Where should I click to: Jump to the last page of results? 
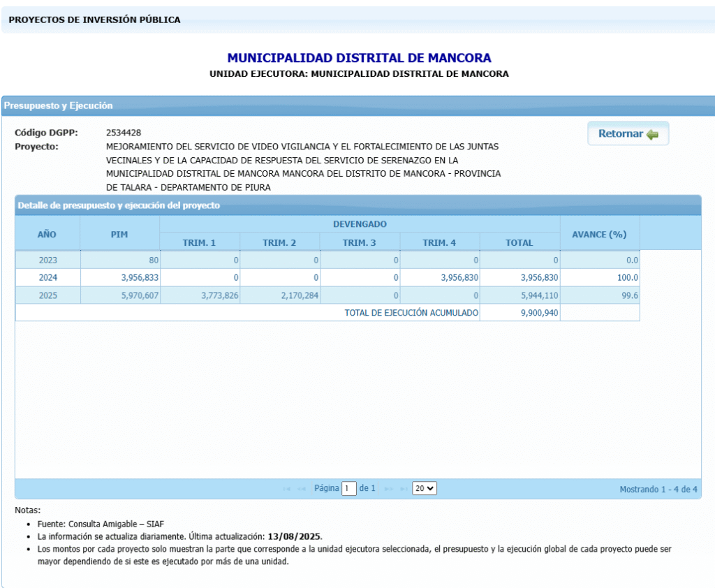pos(404,489)
